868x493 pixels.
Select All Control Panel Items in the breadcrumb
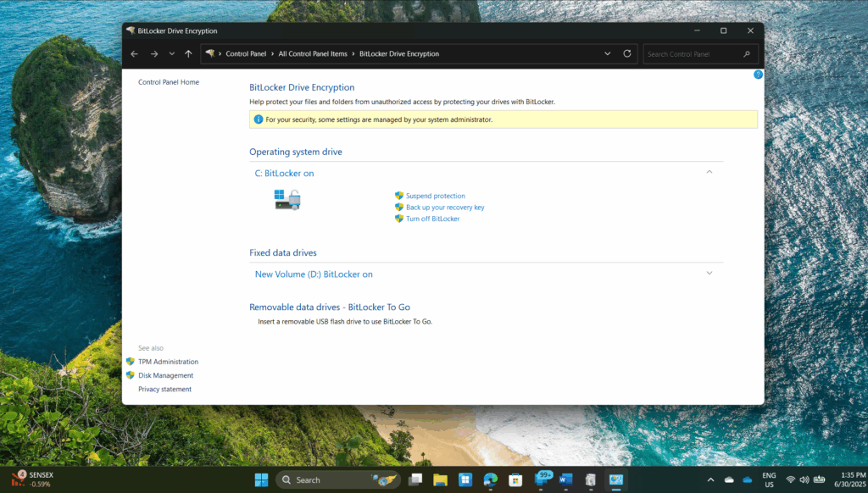[x=314, y=53]
